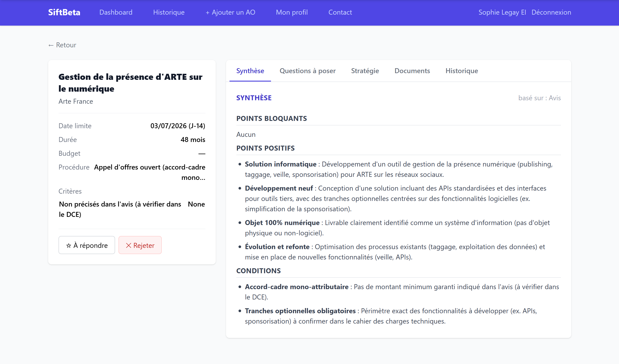The width and height of the screenshot is (619, 364).
Task: Open the SiftBeta home logo
Action: 64,12
